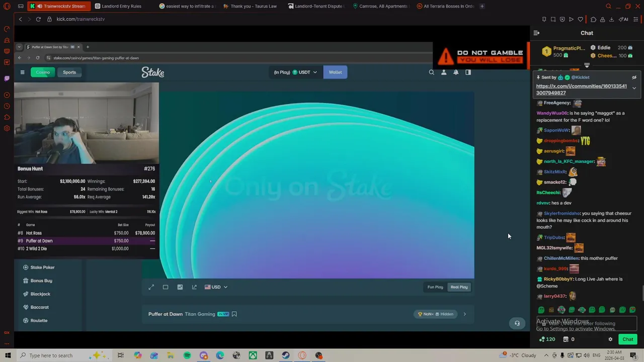Open Xbox app from taskbar
The image size is (644, 362).
253,355
